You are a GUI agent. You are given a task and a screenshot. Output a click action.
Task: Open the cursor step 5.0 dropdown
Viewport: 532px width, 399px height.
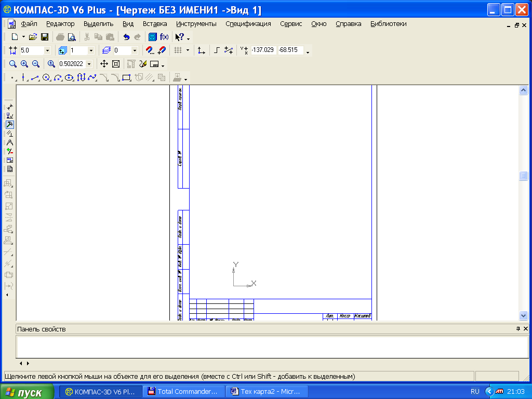click(47, 50)
